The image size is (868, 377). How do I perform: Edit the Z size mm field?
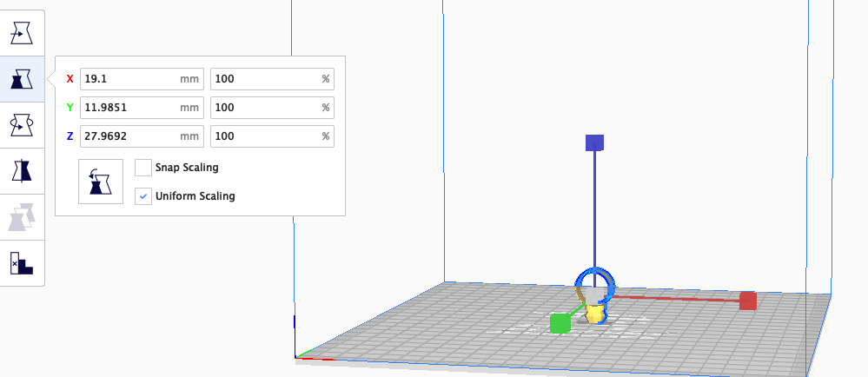coord(142,136)
